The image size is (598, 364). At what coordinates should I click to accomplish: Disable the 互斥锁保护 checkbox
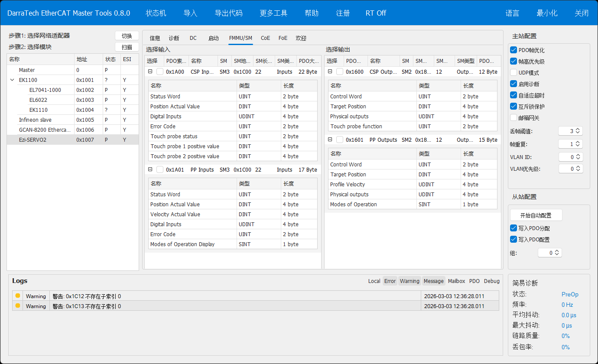(x=513, y=107)
